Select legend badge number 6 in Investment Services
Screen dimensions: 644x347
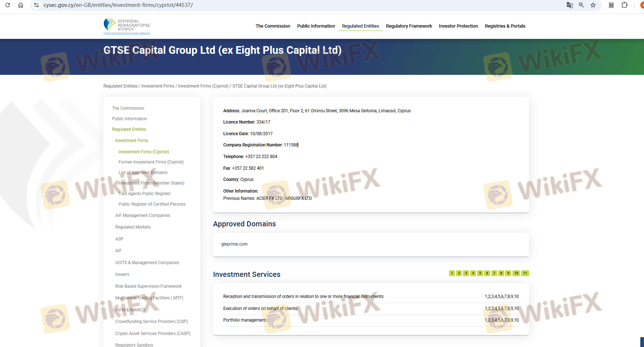tap(487, 273)
